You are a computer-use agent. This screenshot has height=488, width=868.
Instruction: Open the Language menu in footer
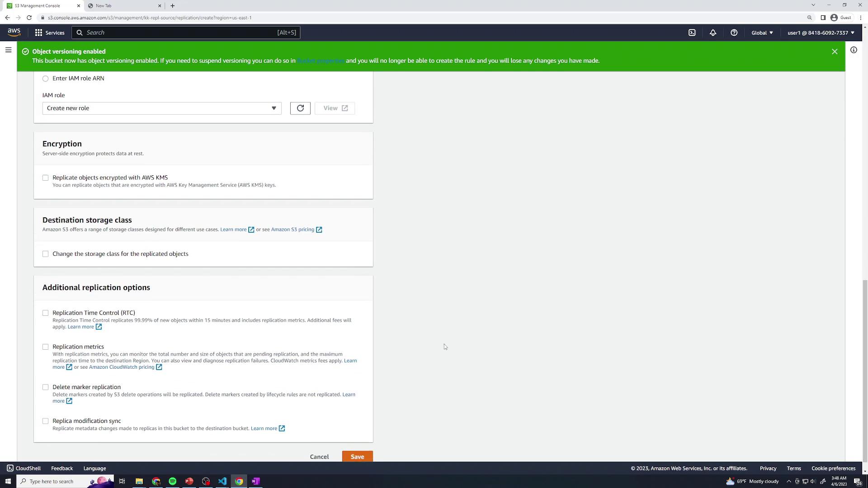(94, 468)
